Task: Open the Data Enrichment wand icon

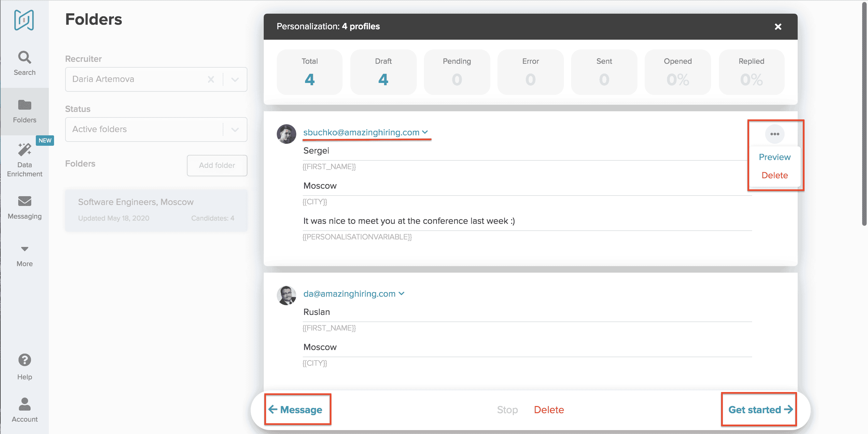Action: (24, 150)
